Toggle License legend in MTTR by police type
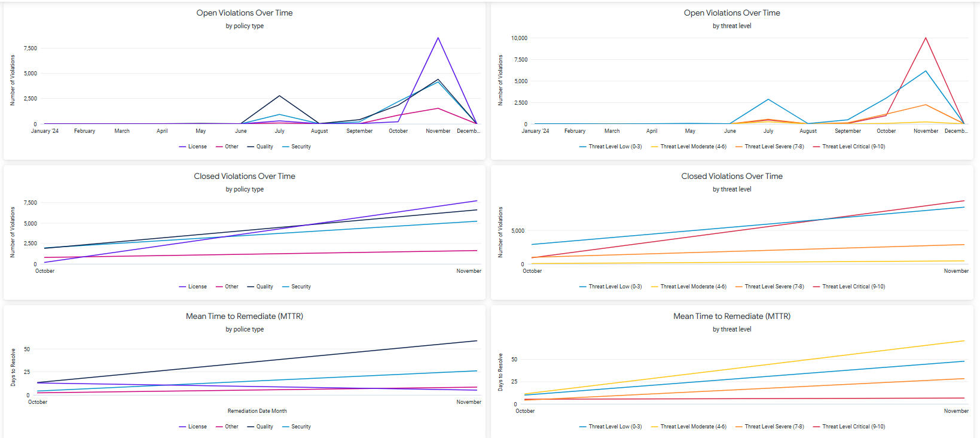Image resolution: width=980 pixels, height=438 pixels. (193, 427)
